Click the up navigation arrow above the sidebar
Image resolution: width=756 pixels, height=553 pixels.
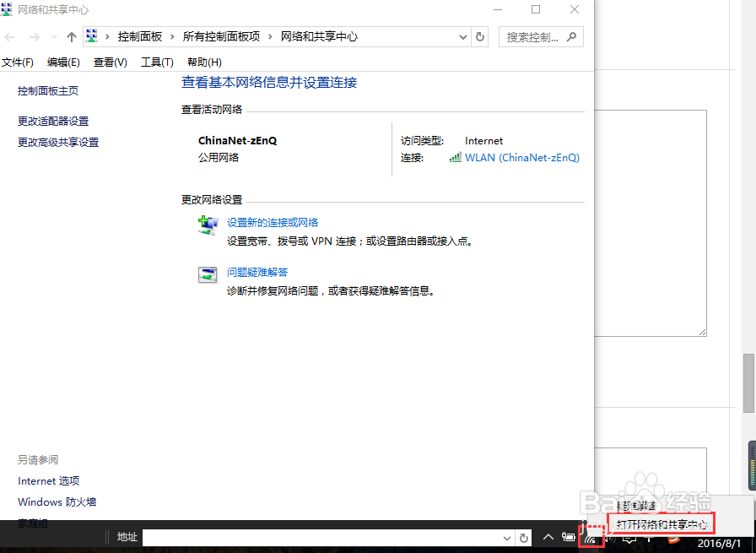pyautogui.click(x=70, y=36)
